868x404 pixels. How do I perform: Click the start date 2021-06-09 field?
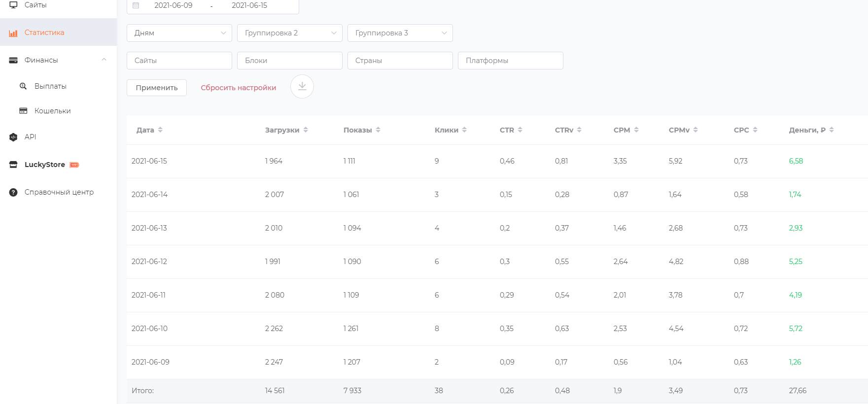pyautogui.click(x=174, y=5)
